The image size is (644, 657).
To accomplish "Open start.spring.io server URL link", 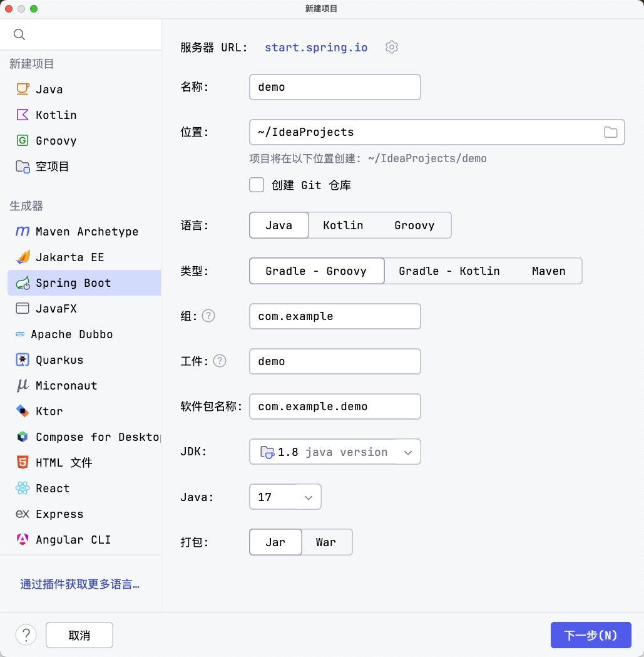I will point(316,48).
